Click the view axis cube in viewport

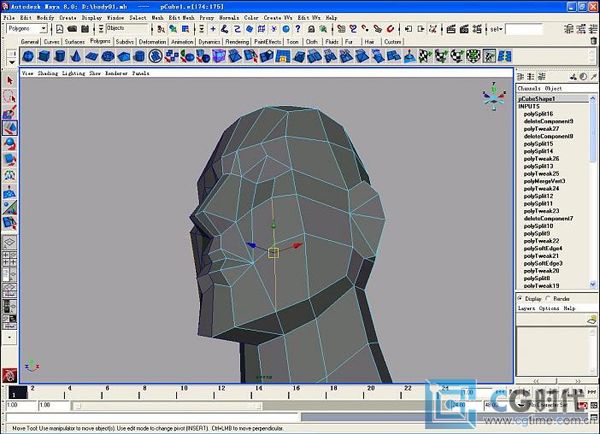494,96
